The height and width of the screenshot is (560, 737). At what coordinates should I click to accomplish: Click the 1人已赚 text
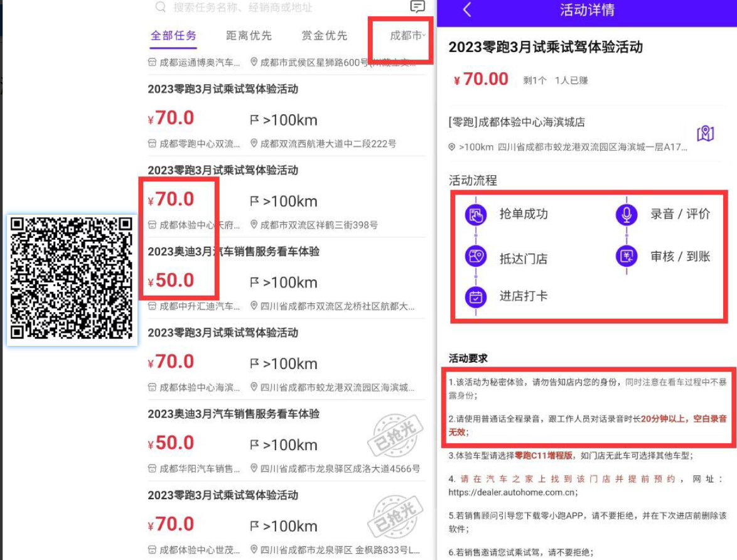click(571, 80)
